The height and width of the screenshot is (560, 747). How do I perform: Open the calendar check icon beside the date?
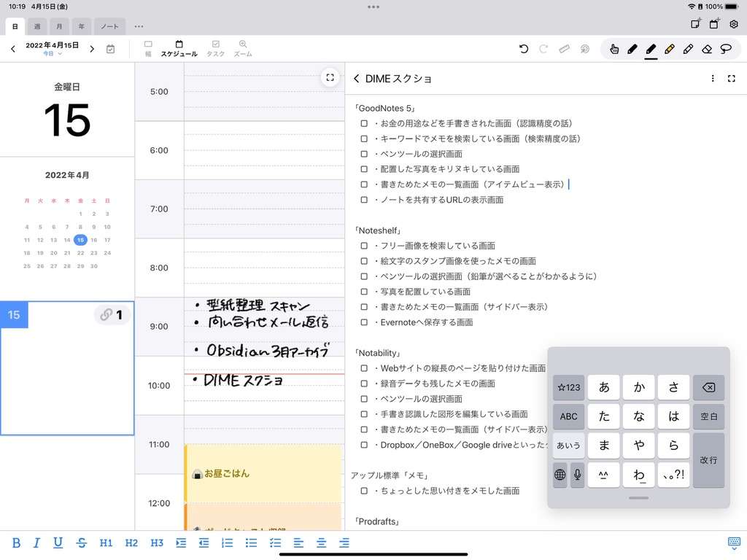pos(111,49)
